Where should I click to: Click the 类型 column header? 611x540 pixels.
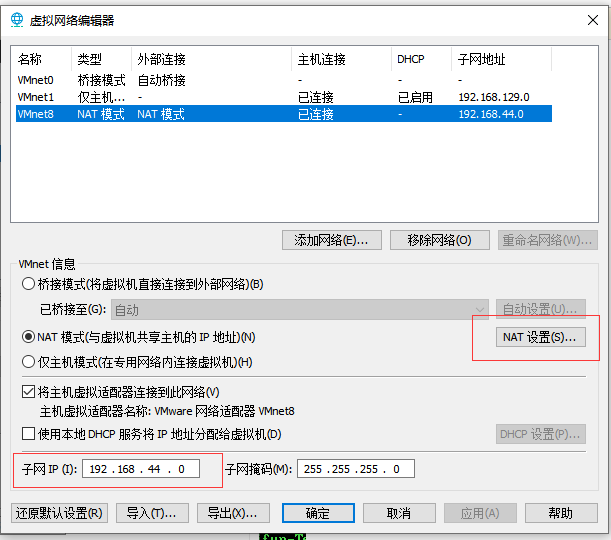(x=101, y=59)
